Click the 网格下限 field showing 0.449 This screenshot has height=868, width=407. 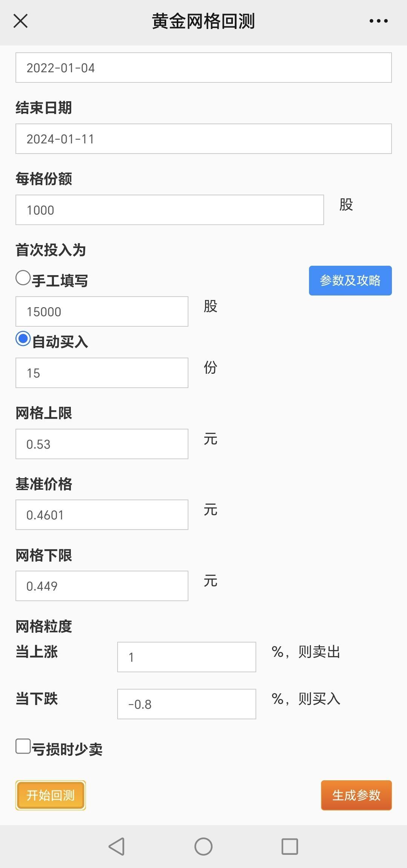(x=102, y=586)
